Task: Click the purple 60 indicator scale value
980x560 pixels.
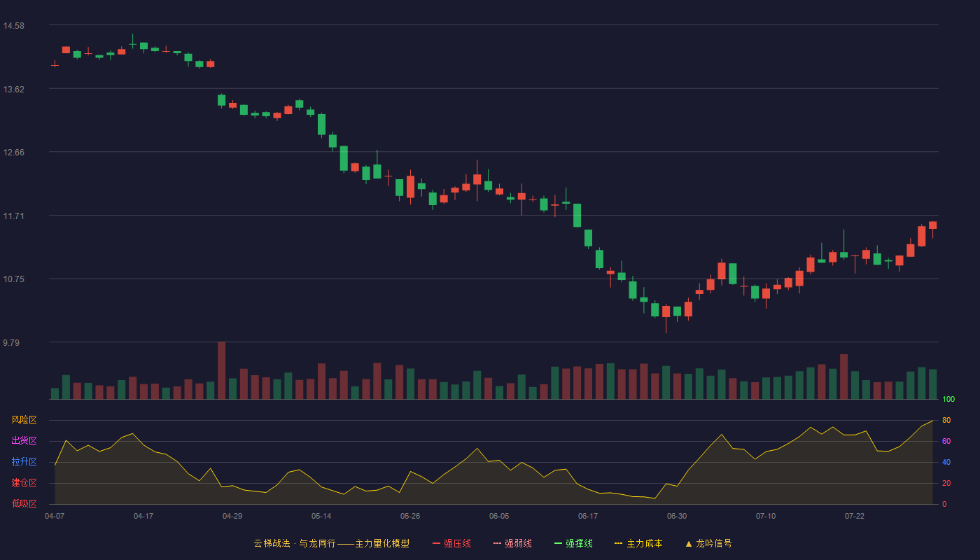Action: click(946, 441)
